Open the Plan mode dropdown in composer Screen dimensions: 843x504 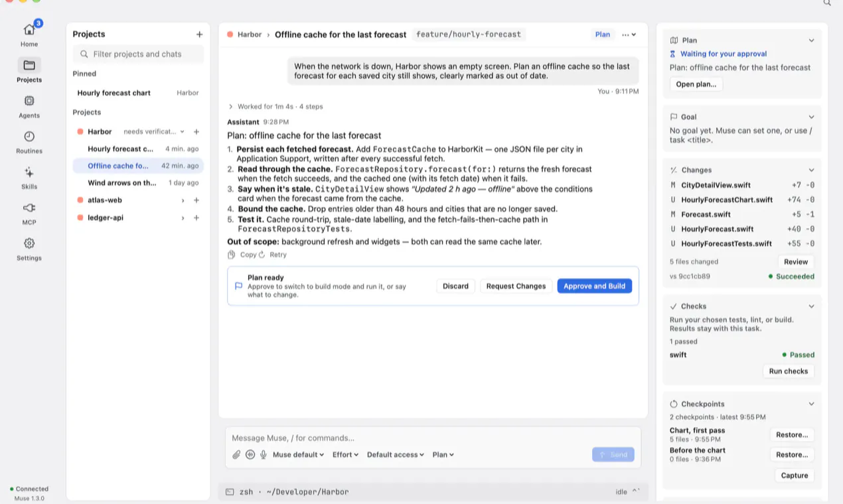(443, 454)
